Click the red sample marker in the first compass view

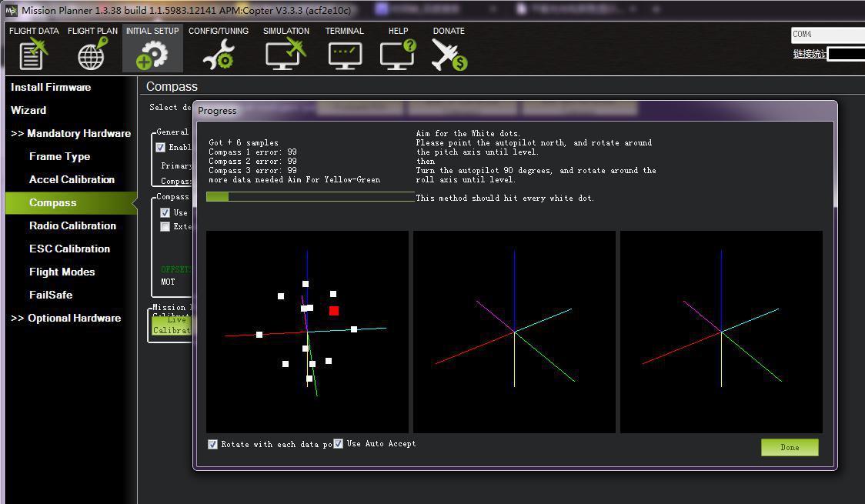(x=334, y=311)
